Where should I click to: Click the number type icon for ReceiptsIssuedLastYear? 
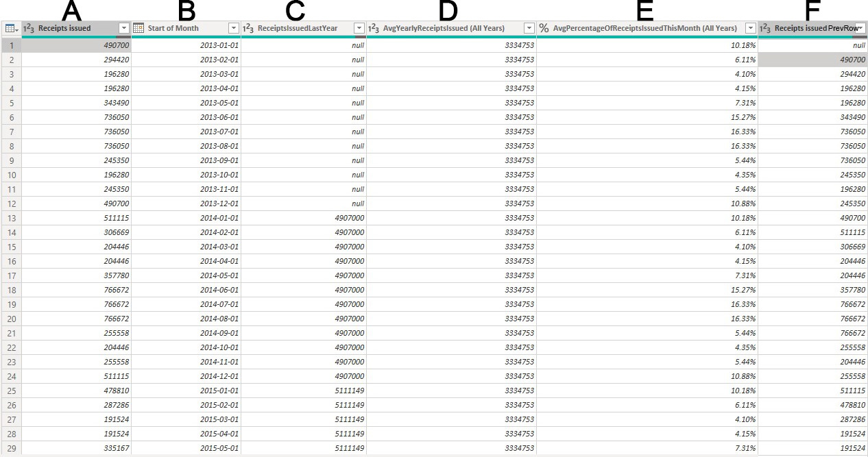click(x=249, y=28)
